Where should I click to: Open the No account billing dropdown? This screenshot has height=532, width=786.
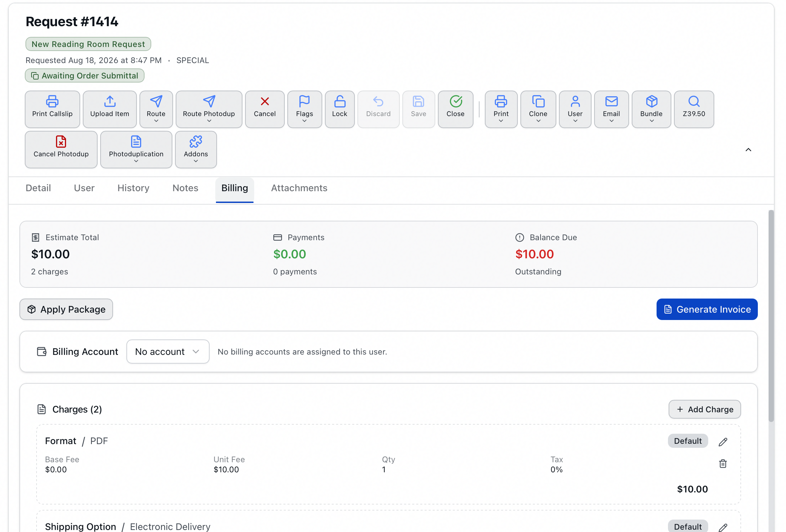click(x=168, y=351)
